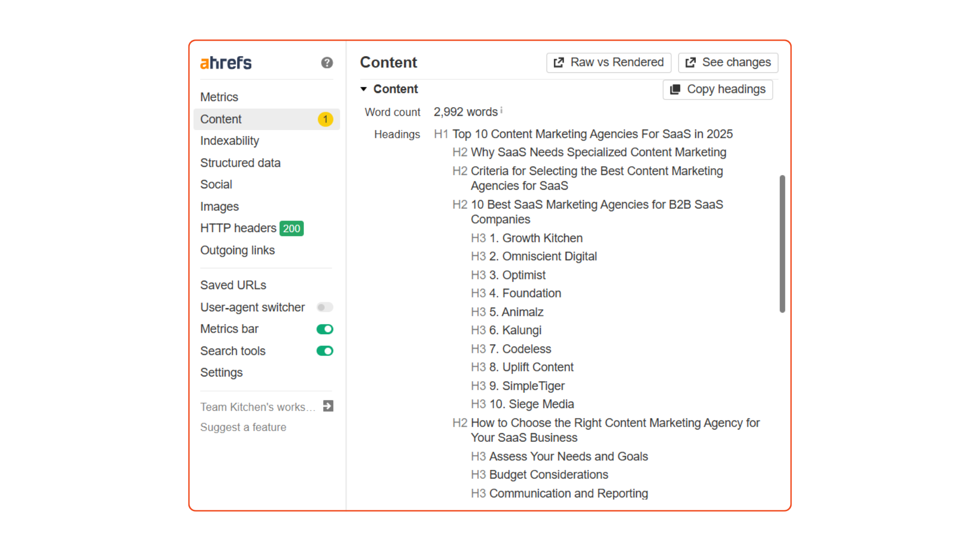
Task: Turn off the Metrics bar toggle
Action: (325, 329)
